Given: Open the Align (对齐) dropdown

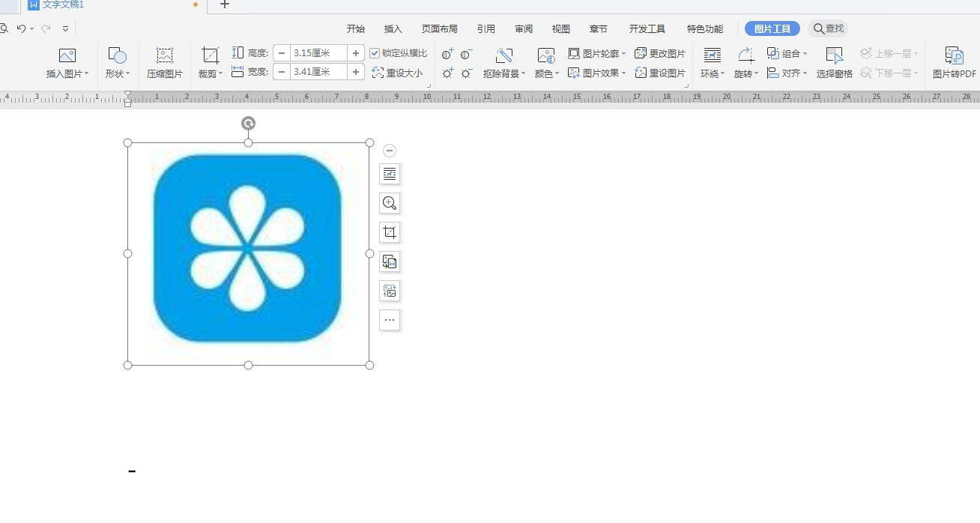Looking at the screenshot, I should pyautogui.click(x=787, y=73).
